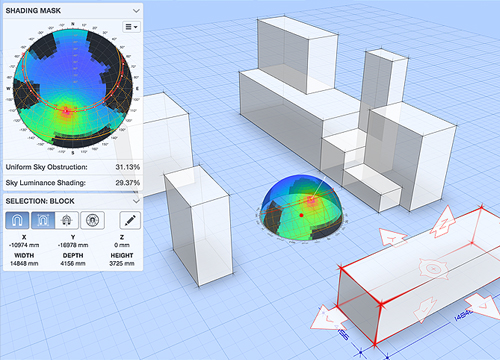This screenshot has height=360, width=500.
Task: Open the shading mask hamburger menu
Action: pos(131,27)
